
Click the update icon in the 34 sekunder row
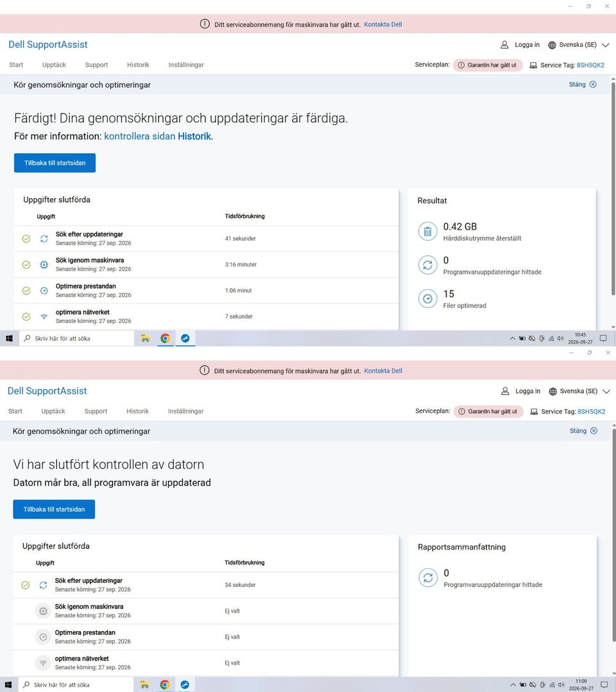coord(43,585)
